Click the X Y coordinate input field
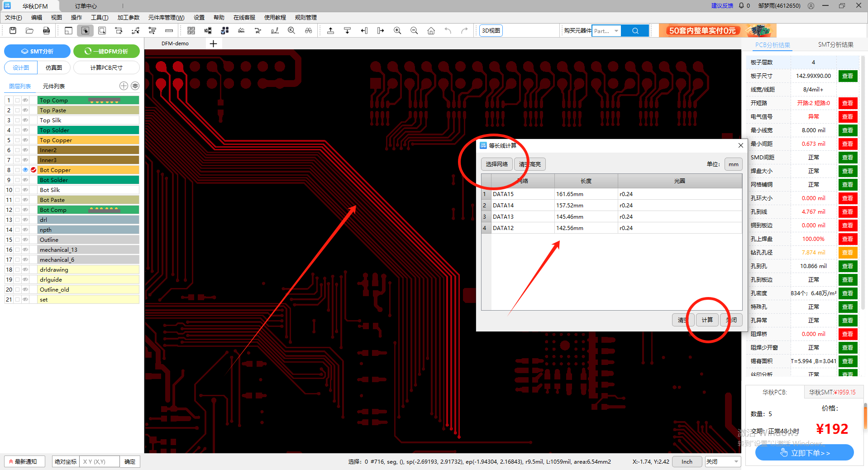 click(x=99, y=461)
